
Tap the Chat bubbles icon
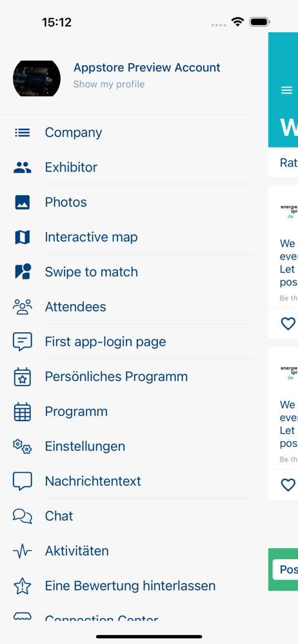pos(22,516)
